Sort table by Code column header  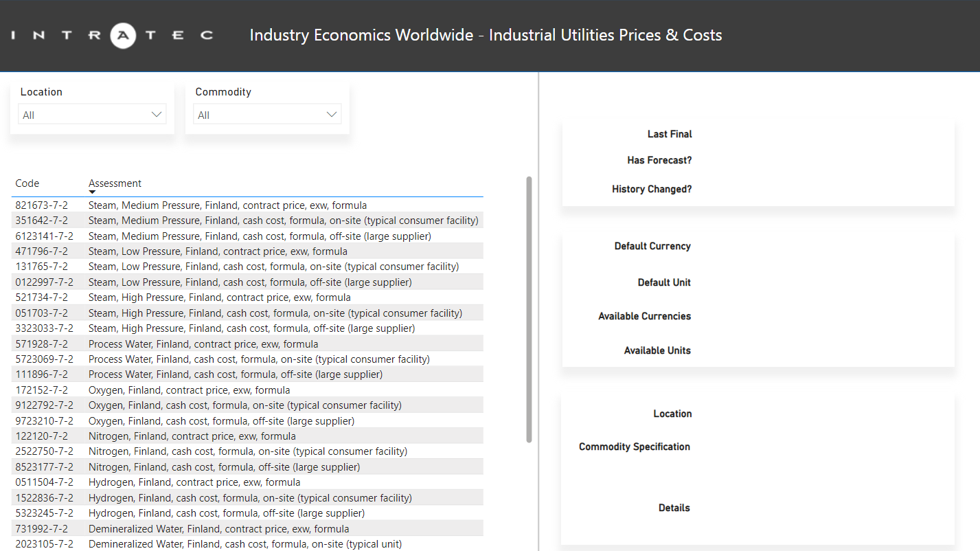tap(27, 183)
